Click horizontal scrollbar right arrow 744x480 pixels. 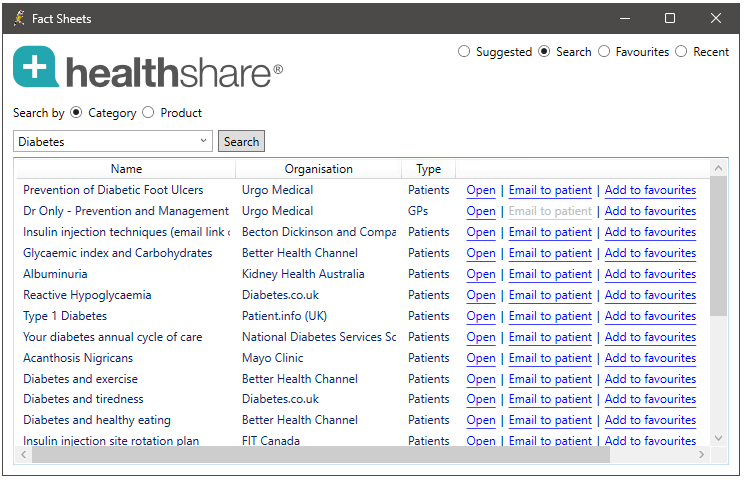pyautogui.click(x=701, y=454)
